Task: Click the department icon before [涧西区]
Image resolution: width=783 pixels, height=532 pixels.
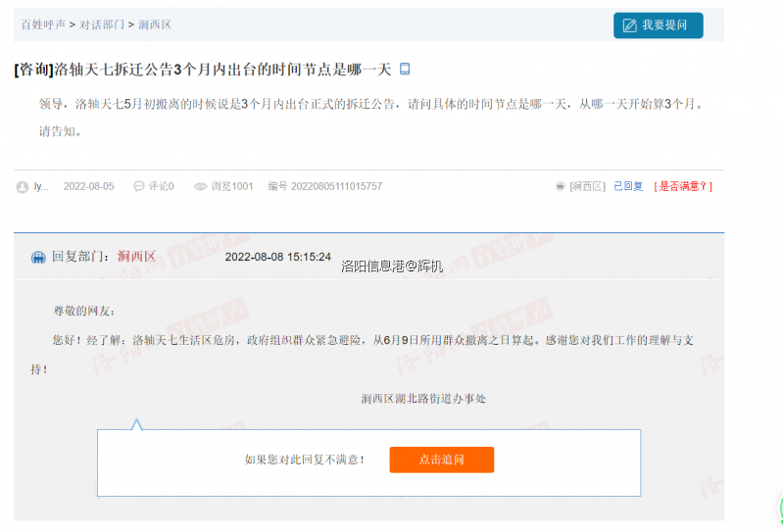Action: tap(560, 186)
